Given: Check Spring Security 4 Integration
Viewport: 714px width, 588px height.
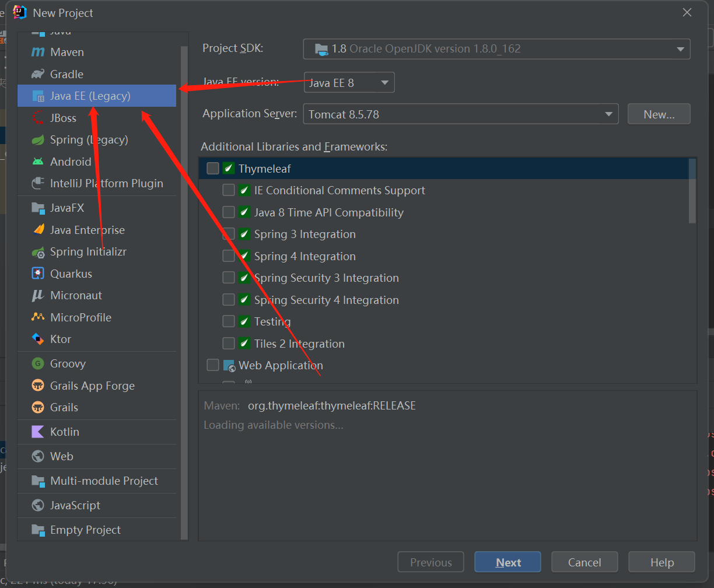Looking at the screenshot, I should (x=229, y=300).
